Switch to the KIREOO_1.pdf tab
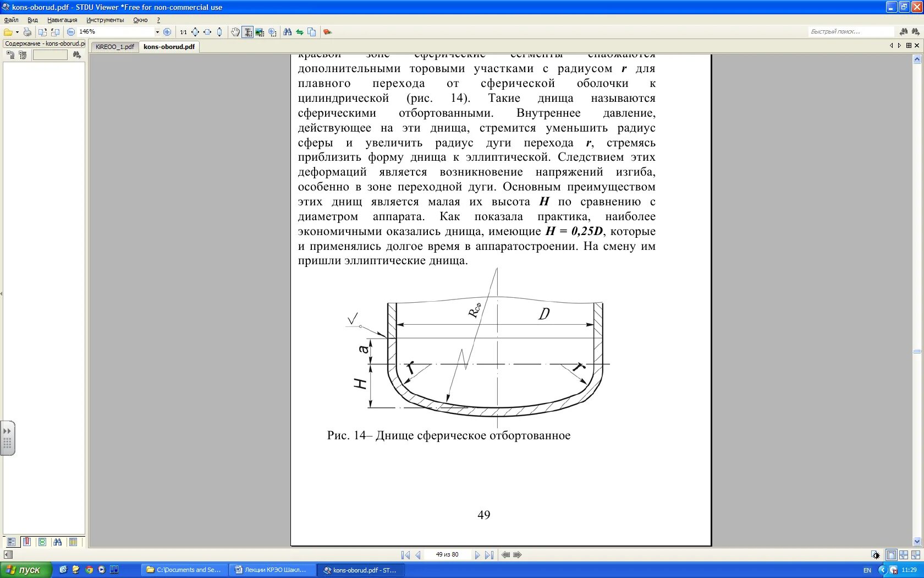 pyautogui.click(x=114, y=47)
